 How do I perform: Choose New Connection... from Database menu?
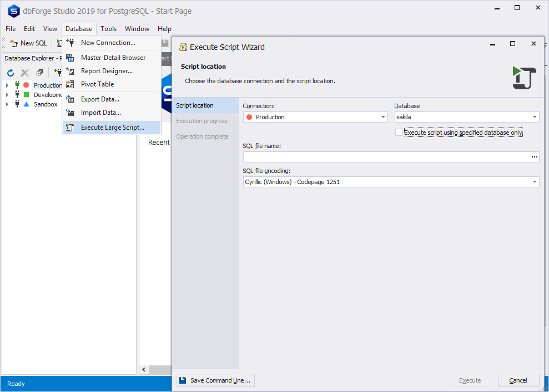click(x=112, y=43)
